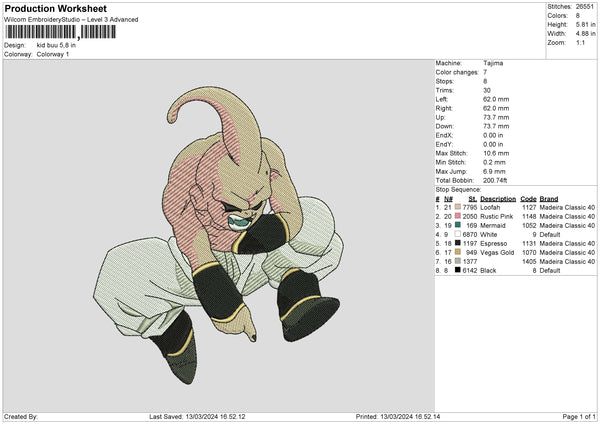The width and height of the screenshot is (600, 424).
Task: Click the Colorway 1 value
Action: (x=54, y=53)
